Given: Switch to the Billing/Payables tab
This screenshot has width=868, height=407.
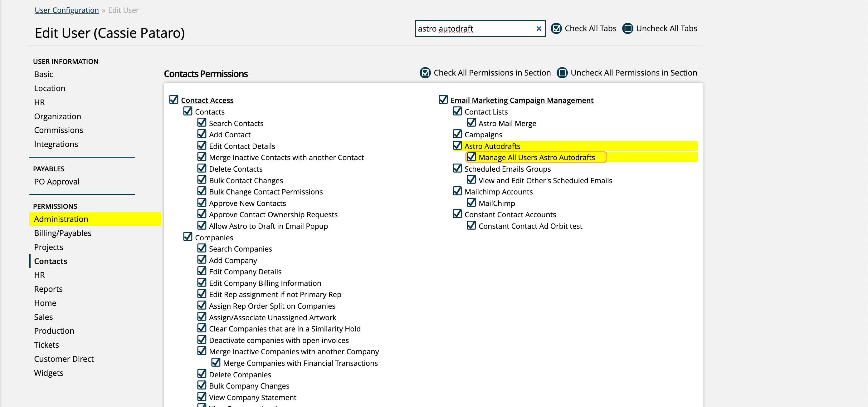Looking at the screenshot, I should point(63,233).
